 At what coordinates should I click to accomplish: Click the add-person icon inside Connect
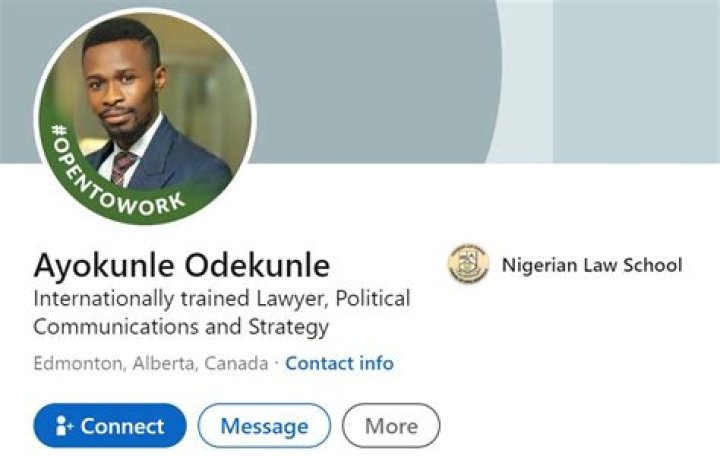(65, 426)
